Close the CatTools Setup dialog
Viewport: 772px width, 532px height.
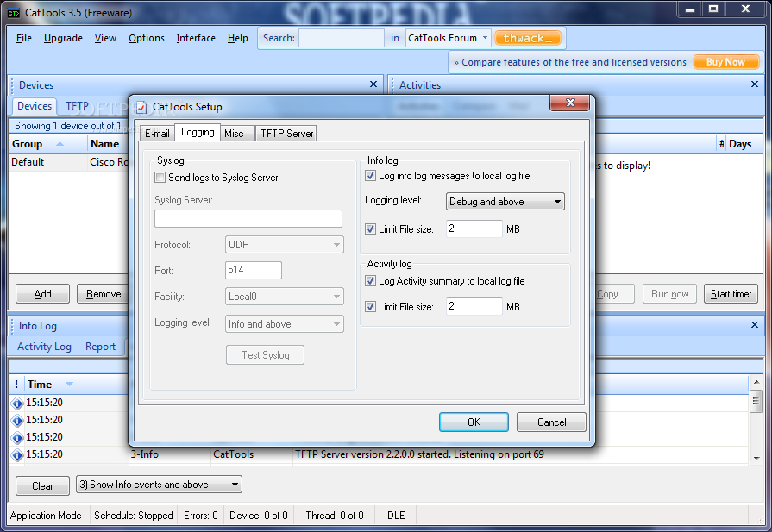point(569,103)
